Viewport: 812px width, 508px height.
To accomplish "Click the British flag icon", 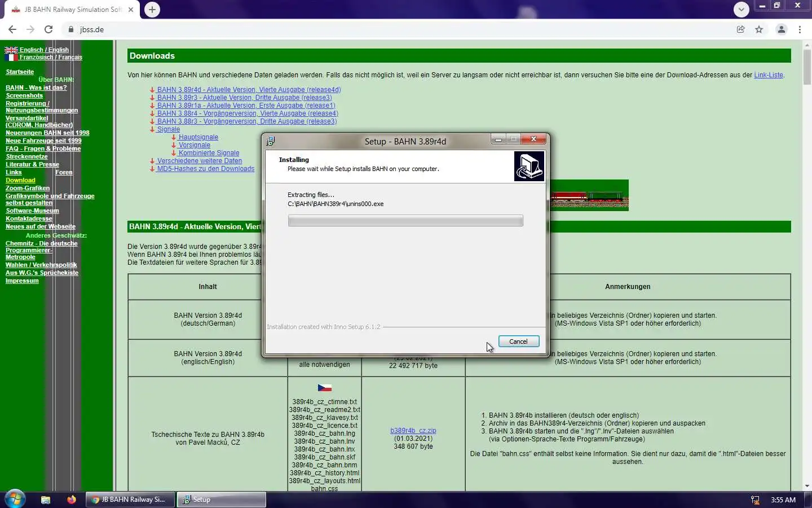I will pyautogui.click(x=11, y=50).
